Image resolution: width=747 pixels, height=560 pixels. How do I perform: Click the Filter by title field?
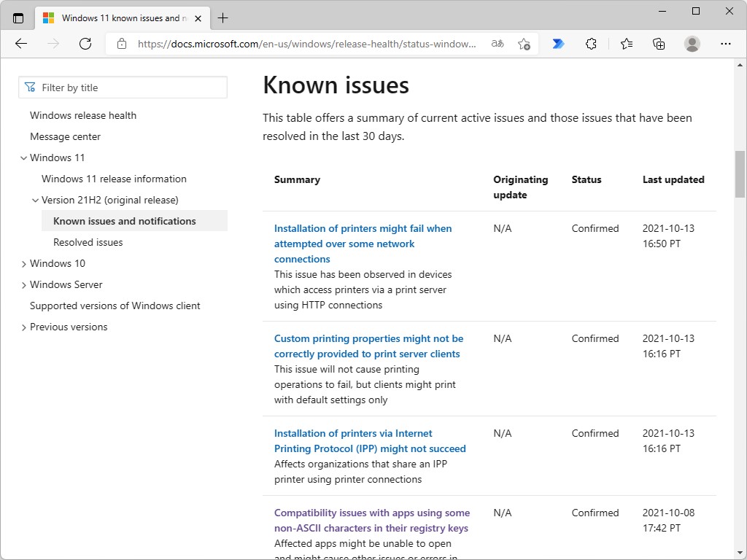pos(123,87)
